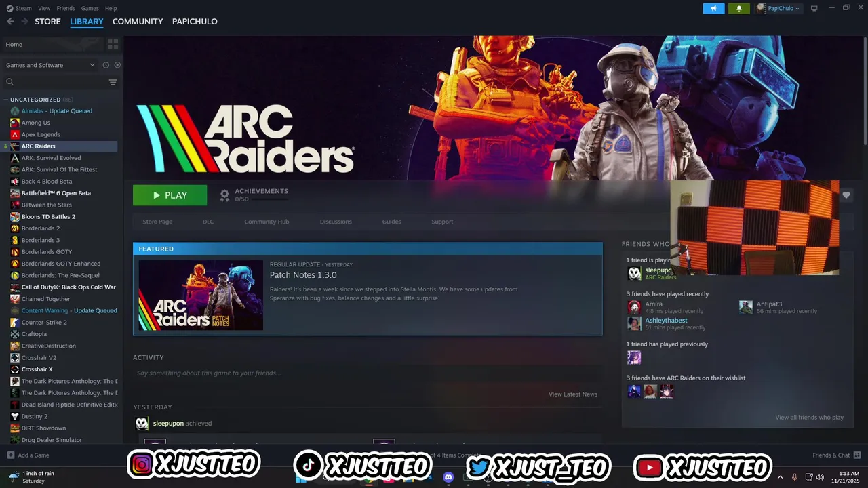Click the activity comment input field

[x=368, y=373]
